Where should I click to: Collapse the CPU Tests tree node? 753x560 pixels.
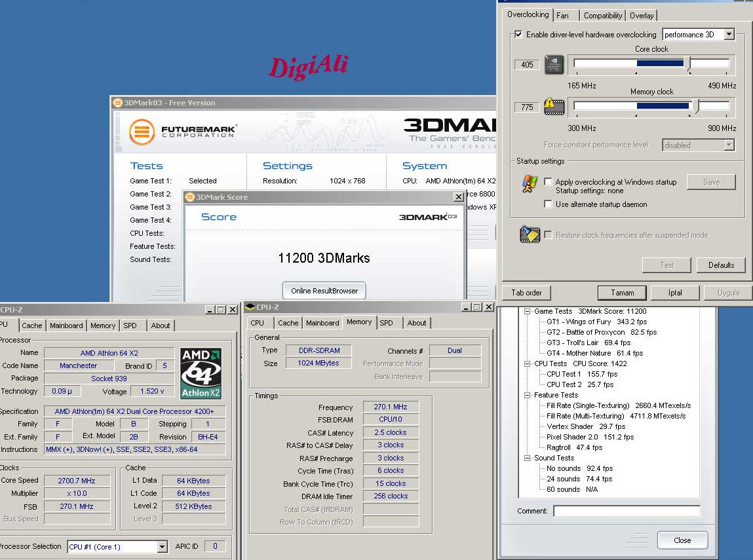(528, 364)
